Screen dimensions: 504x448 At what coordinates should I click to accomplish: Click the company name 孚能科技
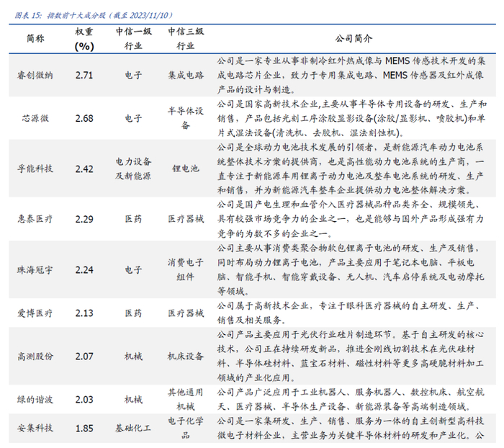click(x=35, y=169)
